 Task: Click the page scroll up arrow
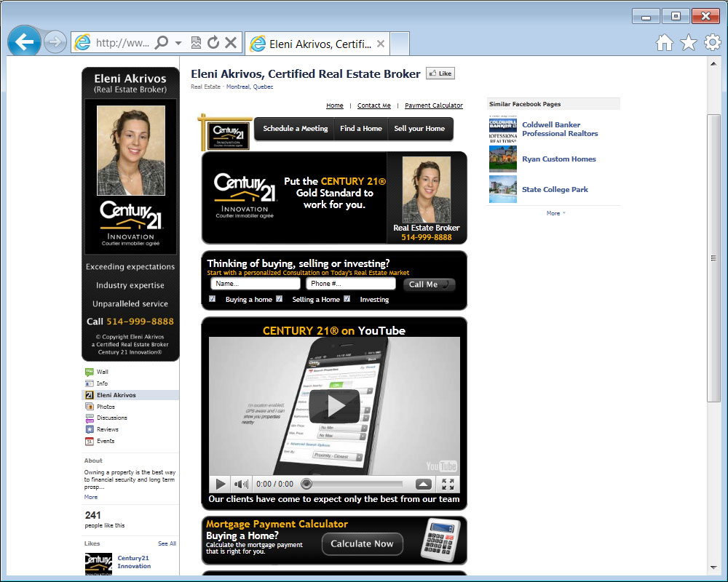pos(713,63)
